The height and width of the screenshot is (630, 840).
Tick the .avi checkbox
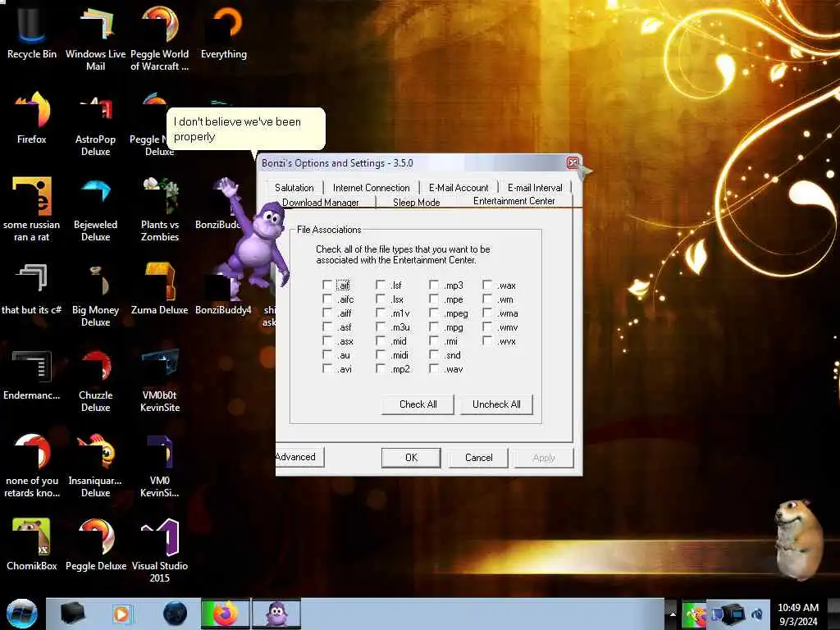327,368
